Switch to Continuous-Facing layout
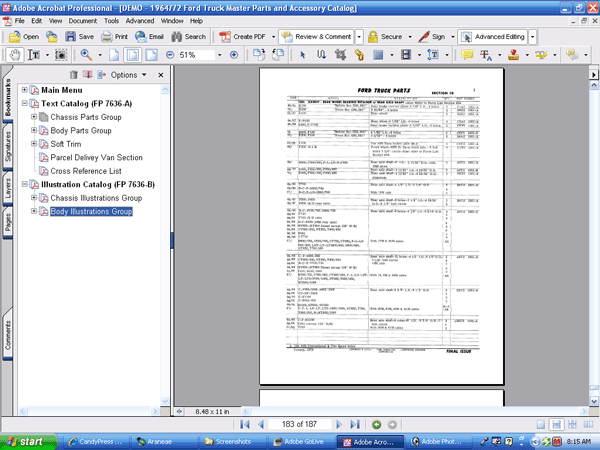The image size is (600, 450). coord(572,424)
